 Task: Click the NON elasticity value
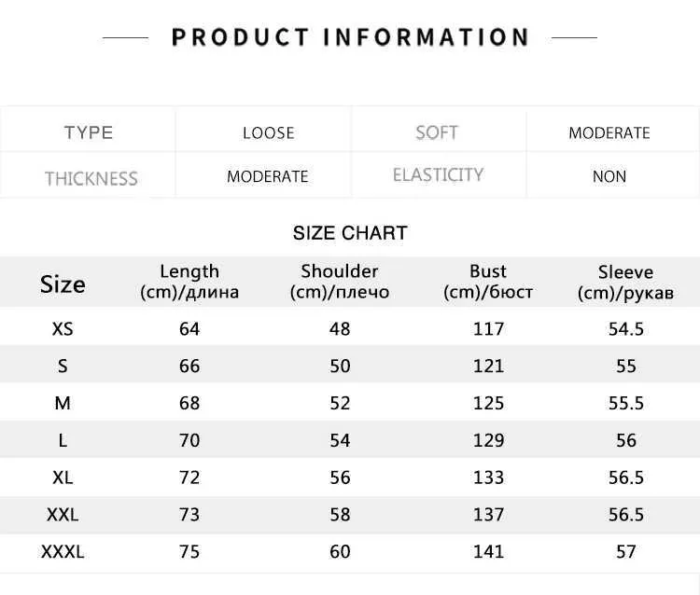coord(609,176)
